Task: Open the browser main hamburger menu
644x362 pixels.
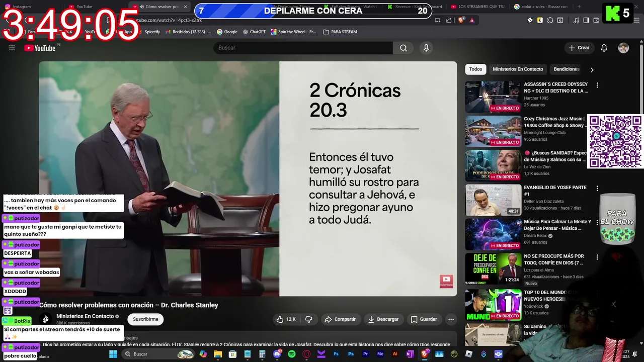Action: (636, 20)
